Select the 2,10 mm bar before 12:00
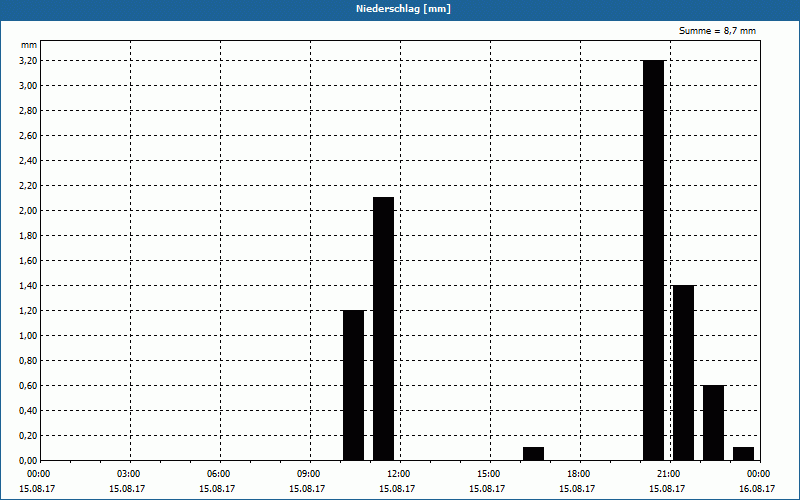This screenshot has height=500, width=800. 384,329
